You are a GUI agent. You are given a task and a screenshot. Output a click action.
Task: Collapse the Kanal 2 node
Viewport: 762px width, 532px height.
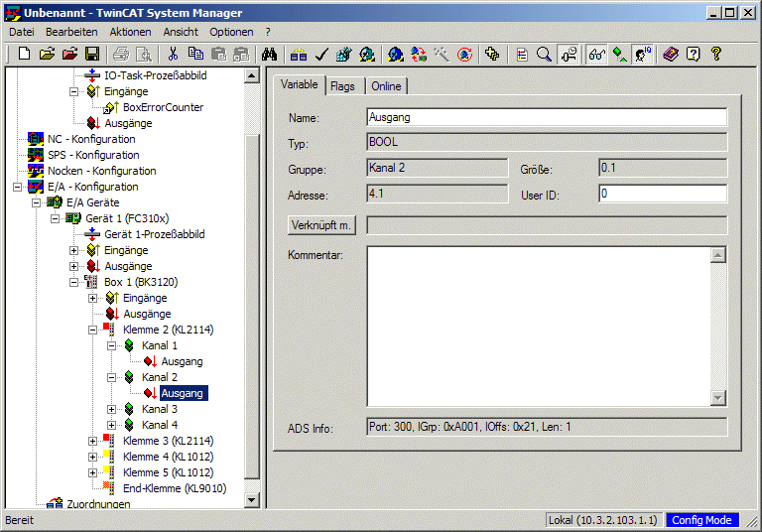[112, 377]
